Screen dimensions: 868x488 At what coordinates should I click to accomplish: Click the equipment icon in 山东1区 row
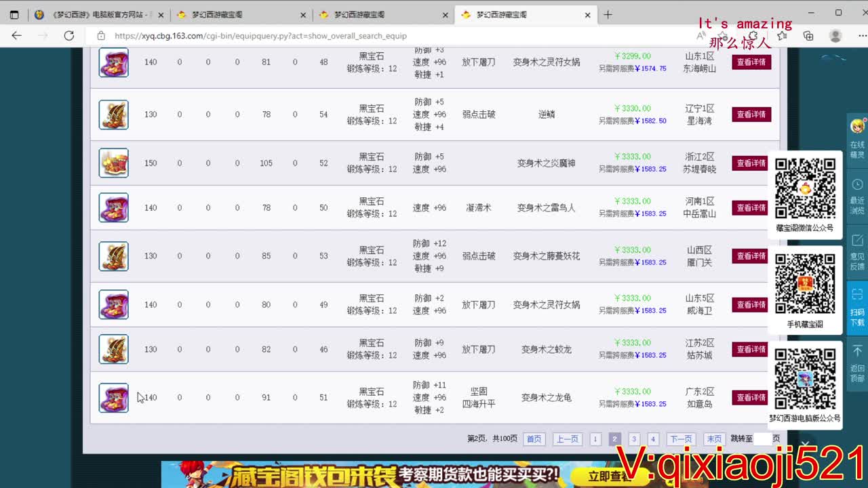pyautogui.click(x=113, y=62)
